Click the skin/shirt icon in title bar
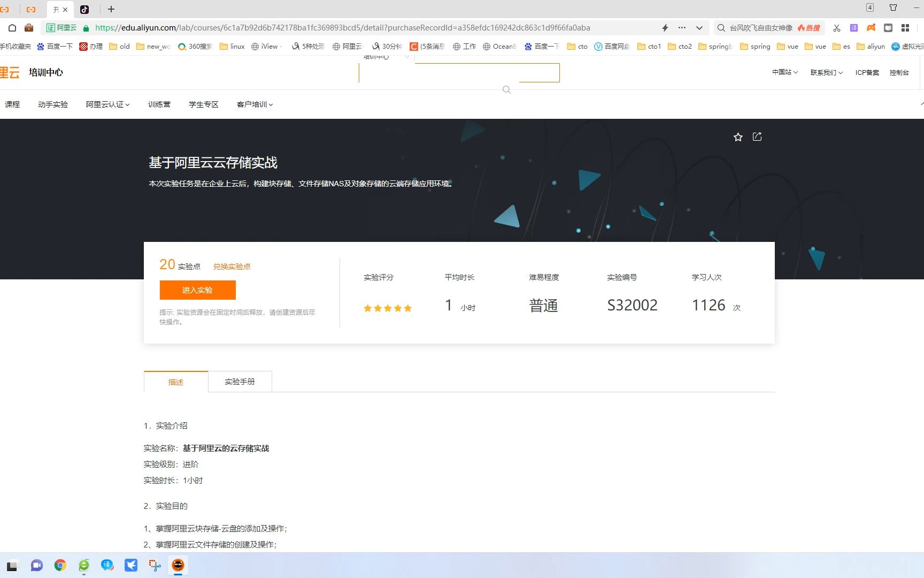The image size is (924, 578). click(x=893, y=7)
